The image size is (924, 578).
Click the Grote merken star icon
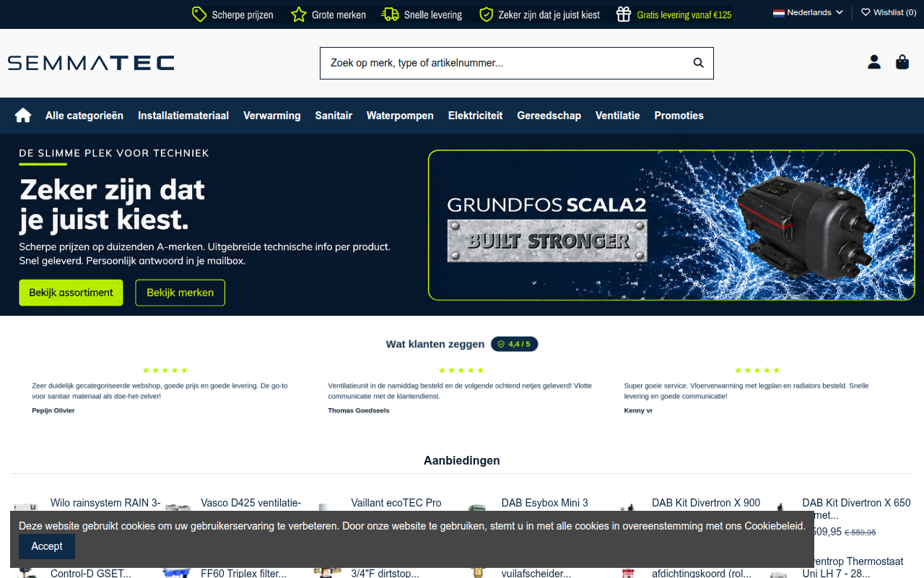click(x=299, y=14)
